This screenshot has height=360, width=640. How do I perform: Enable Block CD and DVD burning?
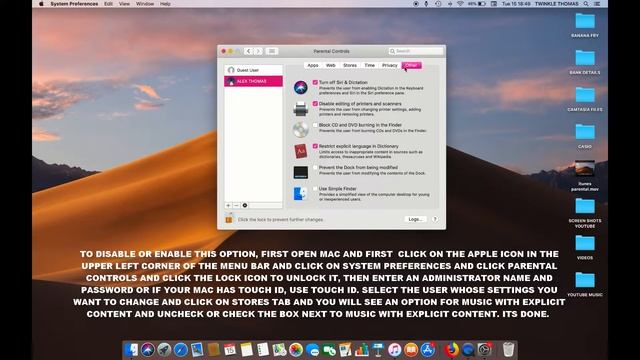point(315,125)
